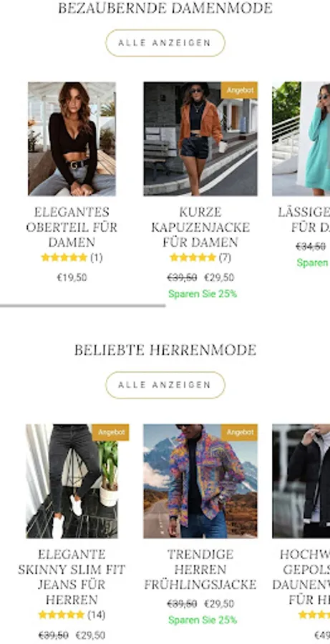Click the horizontal scrollbar under Damenmode products
Screen dimensions: 330x644
point(82,306)
